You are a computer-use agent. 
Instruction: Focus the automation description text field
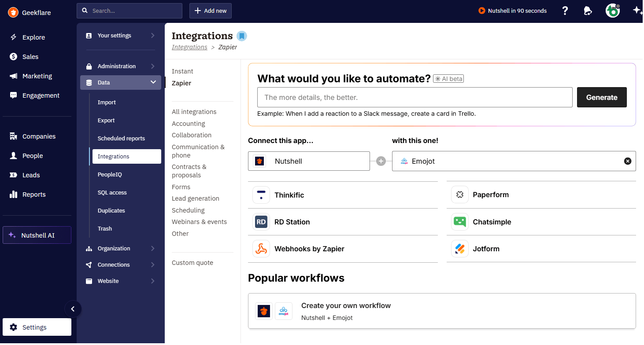point(415,97)
